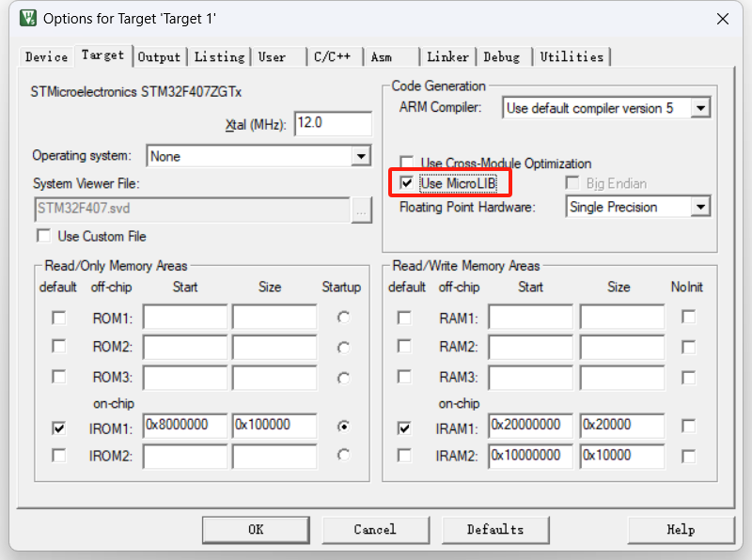Click the Cancel button
Viewport: 752px width, 560px height.
coord(375,529)
